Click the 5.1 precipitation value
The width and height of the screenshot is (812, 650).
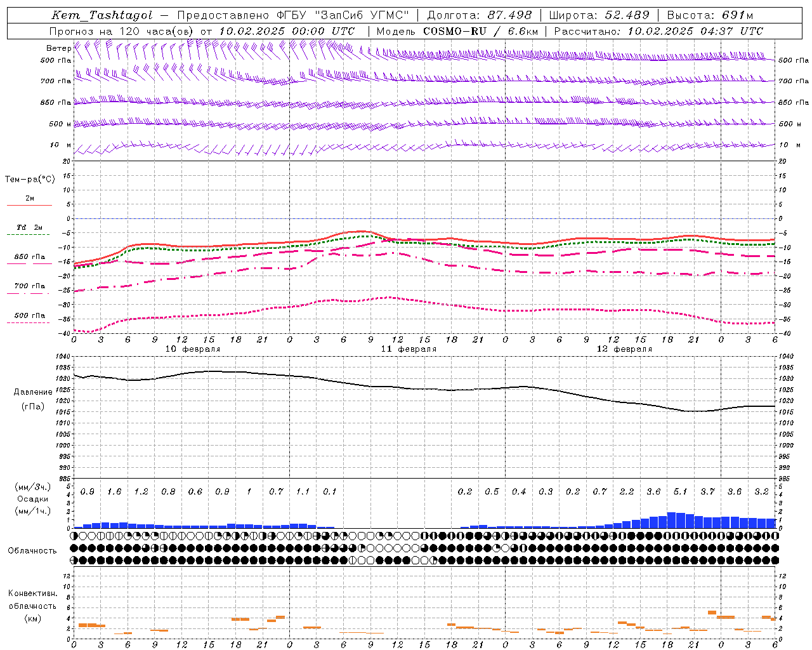click(680, 492)
